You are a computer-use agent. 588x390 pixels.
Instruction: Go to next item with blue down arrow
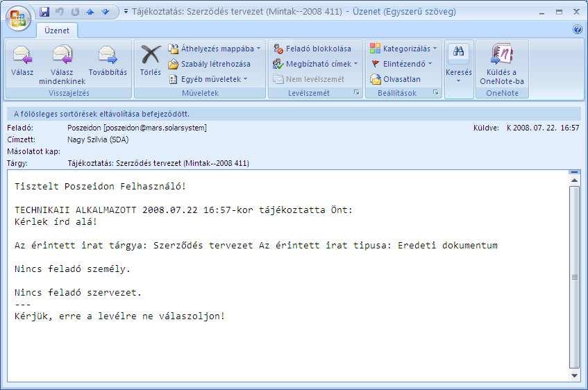(x=106, y=12)
